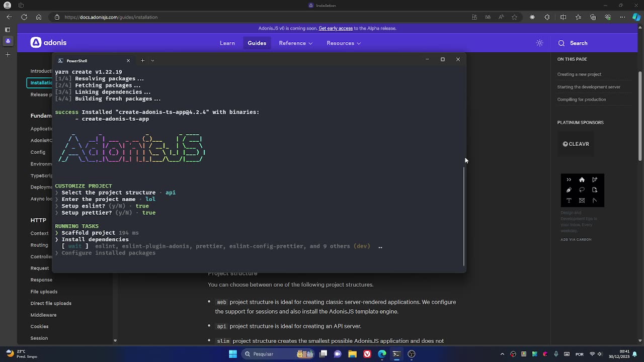Launch Vivaldi from the taskbar

(367, 354)
